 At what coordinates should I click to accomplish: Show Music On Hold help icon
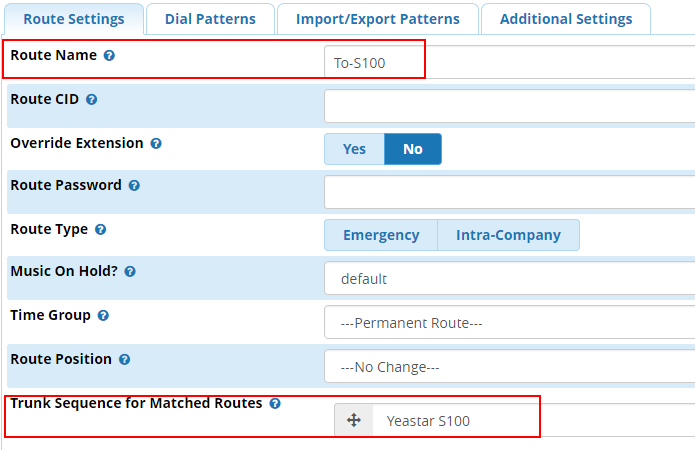pyautogui.click(x=130, y=272)
